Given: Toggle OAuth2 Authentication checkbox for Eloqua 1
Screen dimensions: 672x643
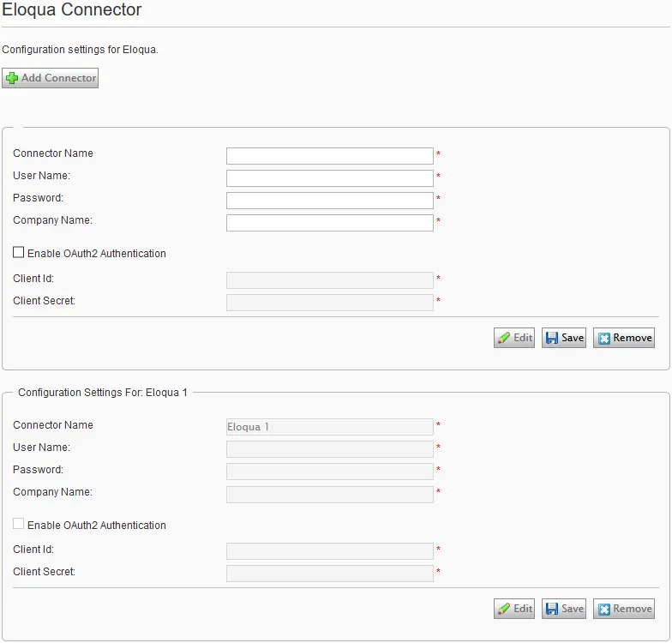Looking at the screenshot, I should click(x=19, y=523).
